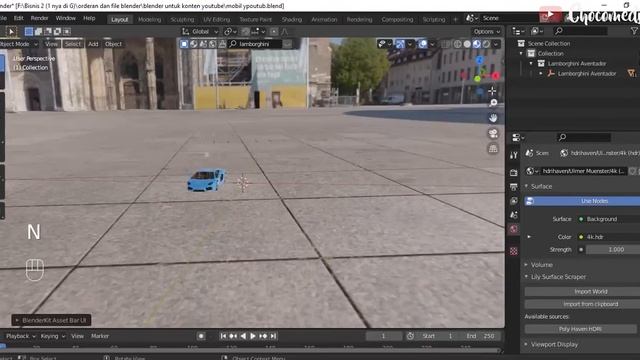Open the Texture properties tab icon
The width and height of the screenshot is (640, 360).
coord(514,251)
